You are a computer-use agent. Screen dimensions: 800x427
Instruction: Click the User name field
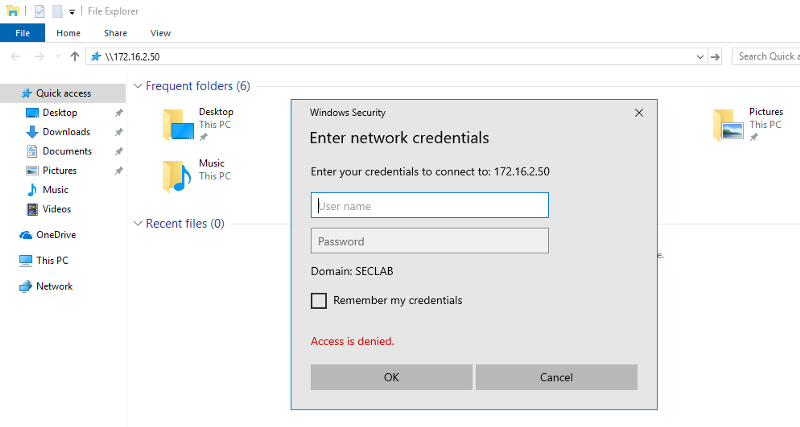click(430, 205)
